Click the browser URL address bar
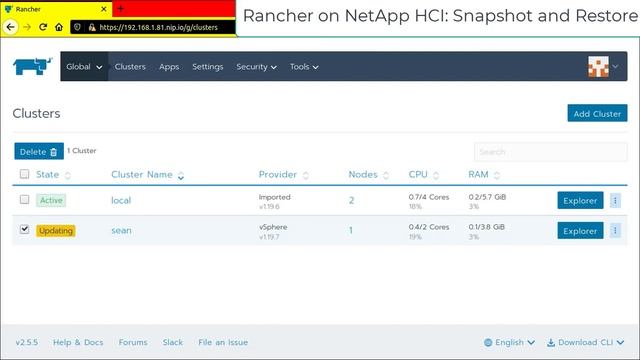The height and width of the screenshot is (360, 640). tap(153, 27)
